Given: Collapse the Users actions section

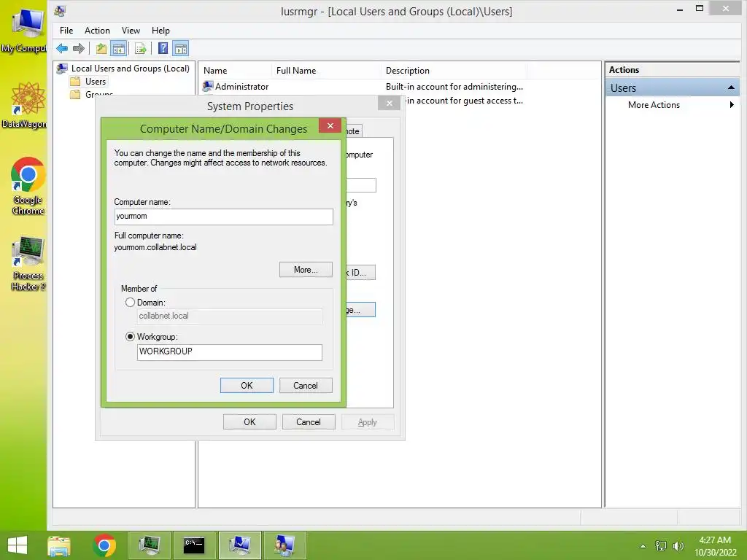Looking at the screenshot, I should (731, 87).
